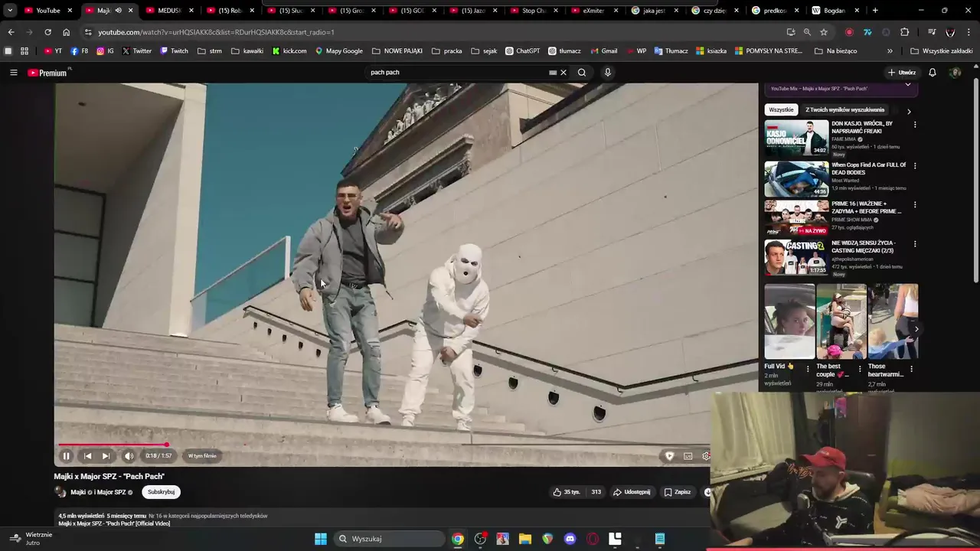Open options for 'PRIME 16' video
This screenshot has height=551, width=980.
[915, 205]
